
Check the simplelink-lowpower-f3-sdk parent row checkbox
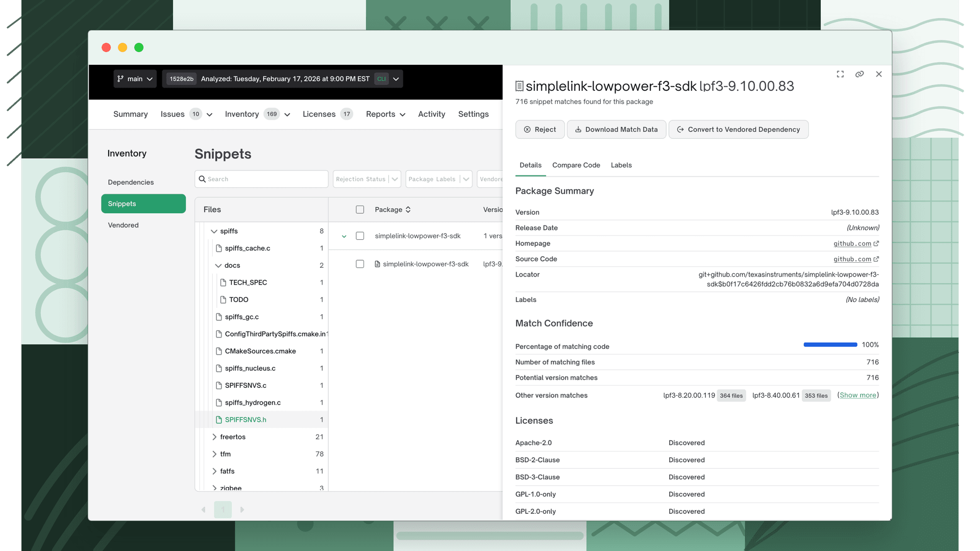pos(360,236)
